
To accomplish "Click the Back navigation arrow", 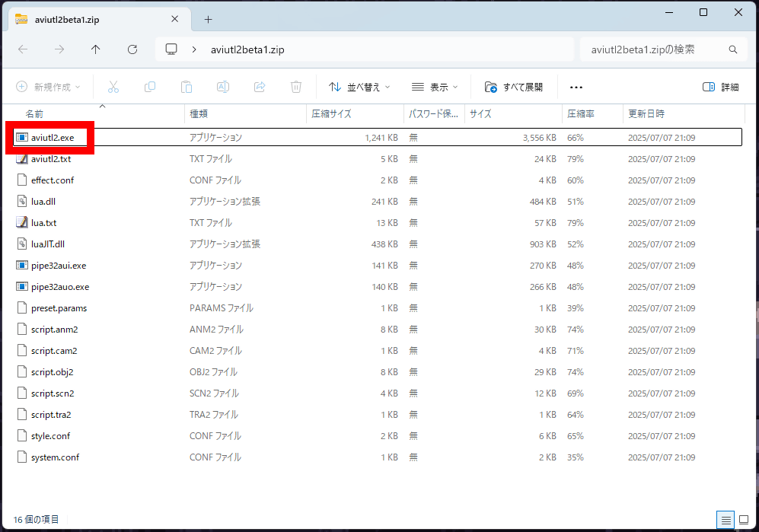I will point(23,49).
